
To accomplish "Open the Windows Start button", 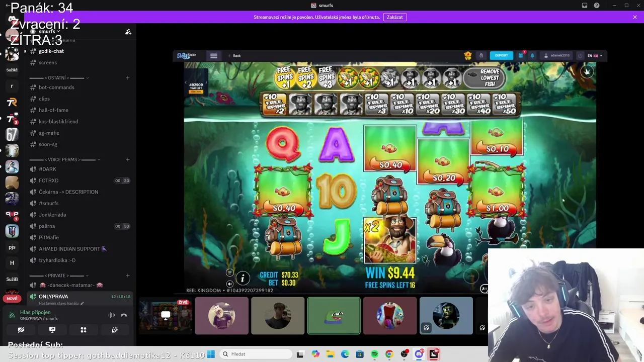I will pos(211,354).
